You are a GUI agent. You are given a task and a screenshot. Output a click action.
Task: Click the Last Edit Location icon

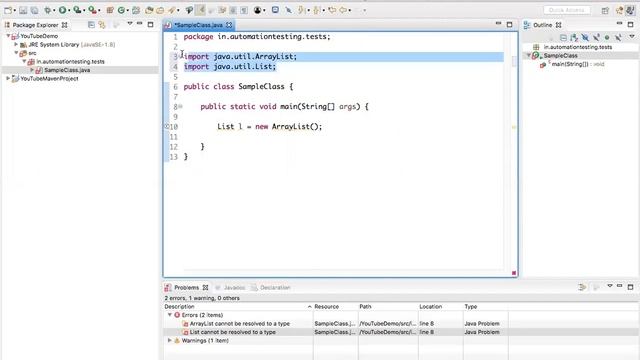(x=332, y=10)
